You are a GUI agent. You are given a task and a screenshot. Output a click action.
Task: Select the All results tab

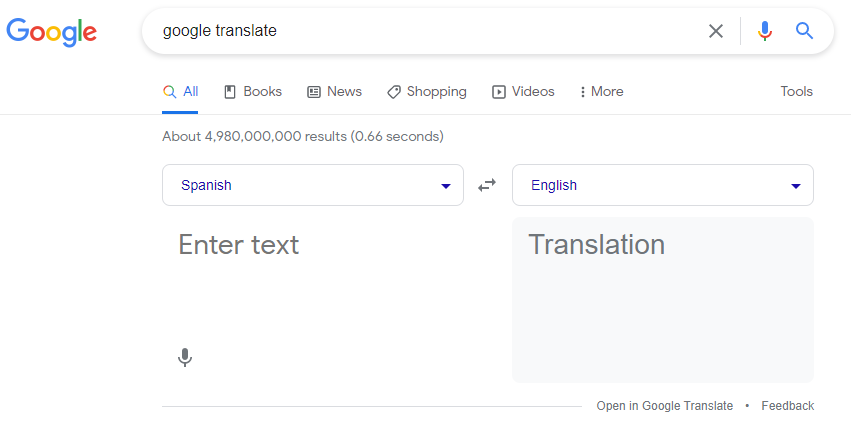click(x=181, y=92)
